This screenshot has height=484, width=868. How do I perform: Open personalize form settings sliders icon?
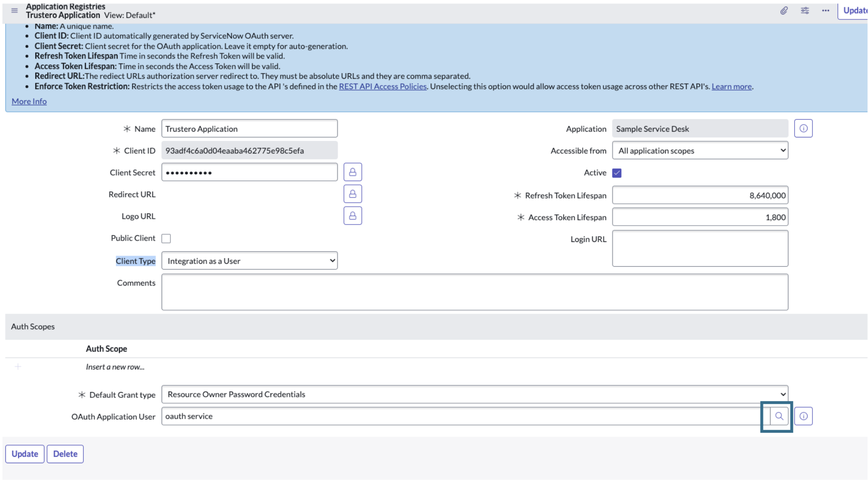point(805,11)
